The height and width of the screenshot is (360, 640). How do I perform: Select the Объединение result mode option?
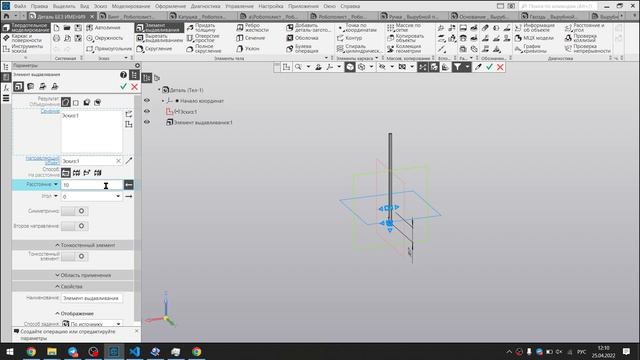[66, 102]
